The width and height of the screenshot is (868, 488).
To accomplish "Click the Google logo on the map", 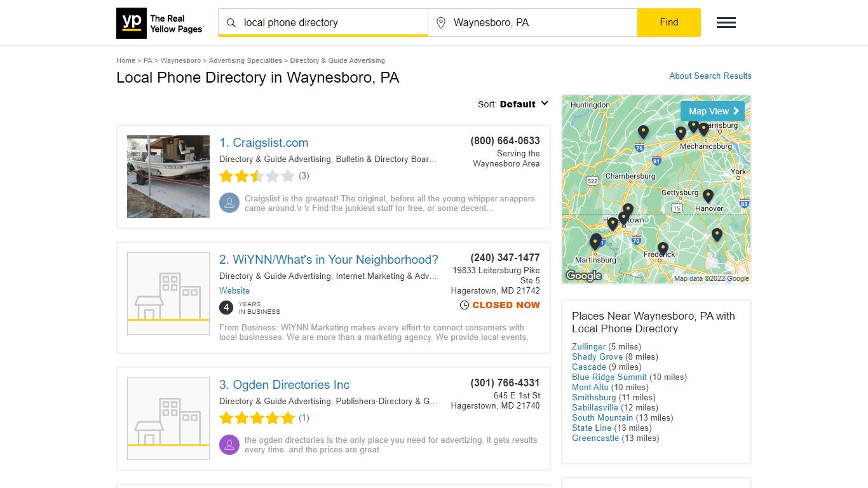I will tap(583, 276).
